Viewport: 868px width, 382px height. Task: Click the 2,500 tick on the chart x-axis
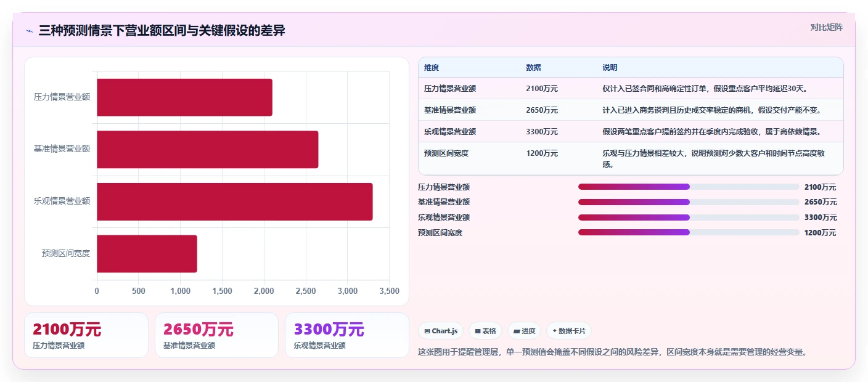(306, 291)
